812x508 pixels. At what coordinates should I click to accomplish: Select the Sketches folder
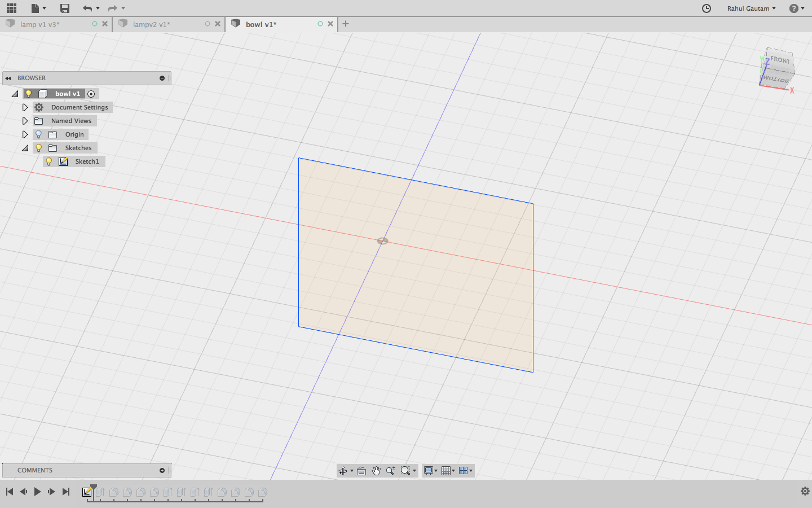[x=78, y=148]
